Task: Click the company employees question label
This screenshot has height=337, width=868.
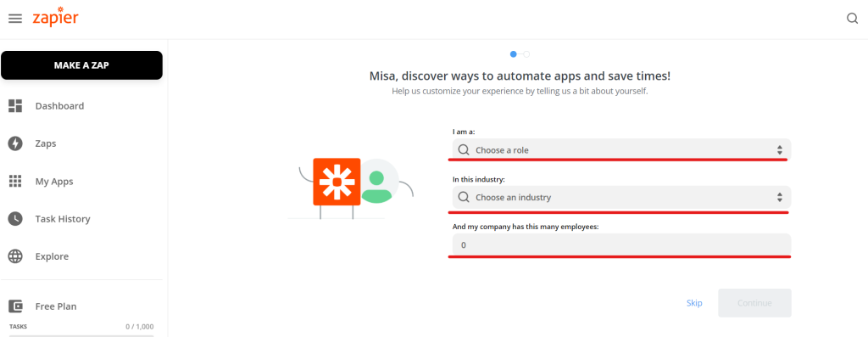Action: [526, 227]
